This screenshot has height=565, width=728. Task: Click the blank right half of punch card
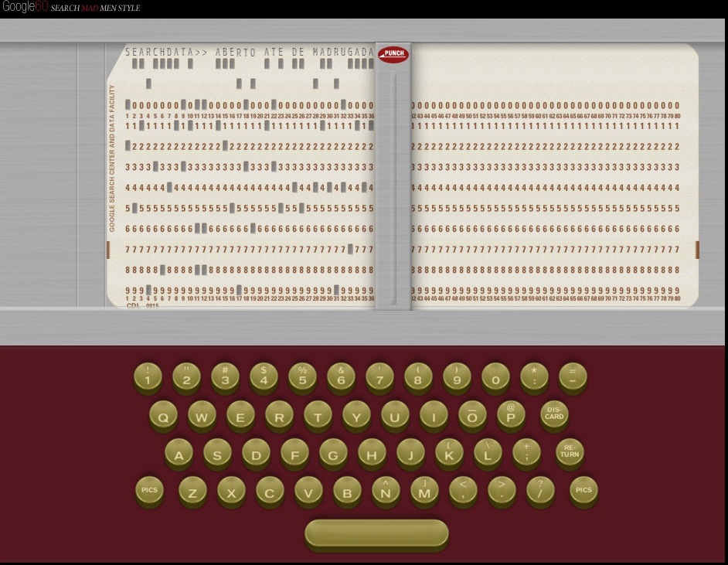point(555,175)
